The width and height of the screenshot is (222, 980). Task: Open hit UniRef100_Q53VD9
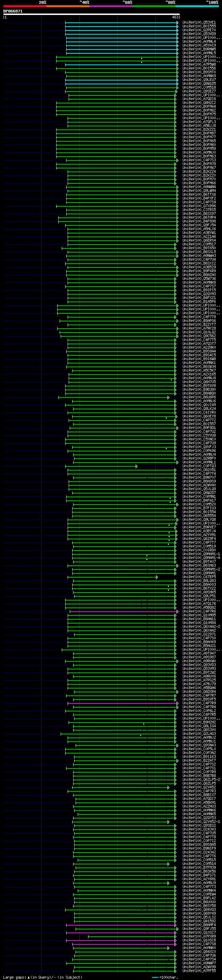pyautogui.click(x=199, y=34)
